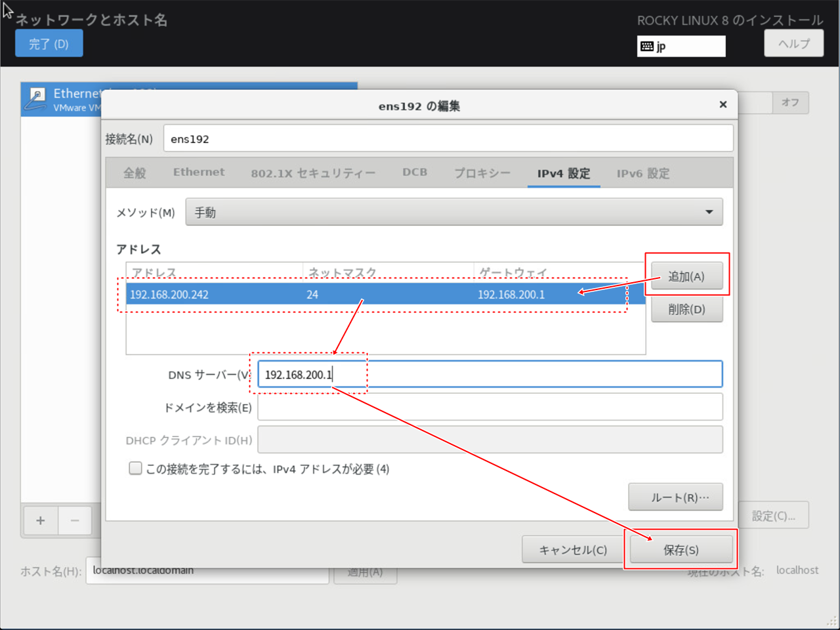Close the ens192 edit dialog
Viewport: 840px width, 630px height.
(x=723, y=104)
